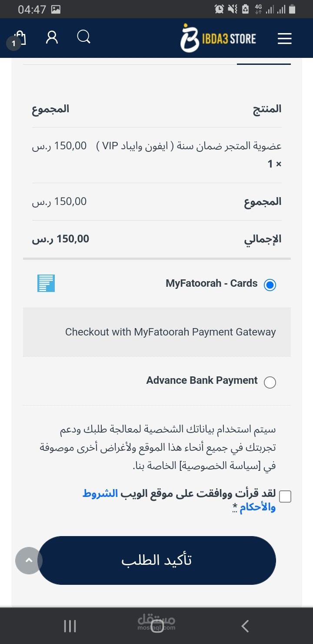This screenshot has width=313, height=644.
Task: Select the Advance Bank Payment radio option
Action: point(270,382)
